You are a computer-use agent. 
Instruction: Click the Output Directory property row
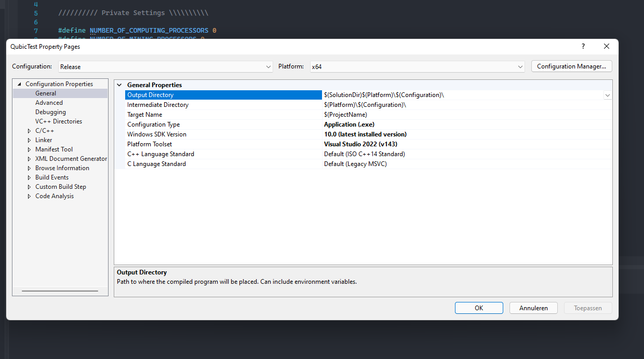click(369, 95)
